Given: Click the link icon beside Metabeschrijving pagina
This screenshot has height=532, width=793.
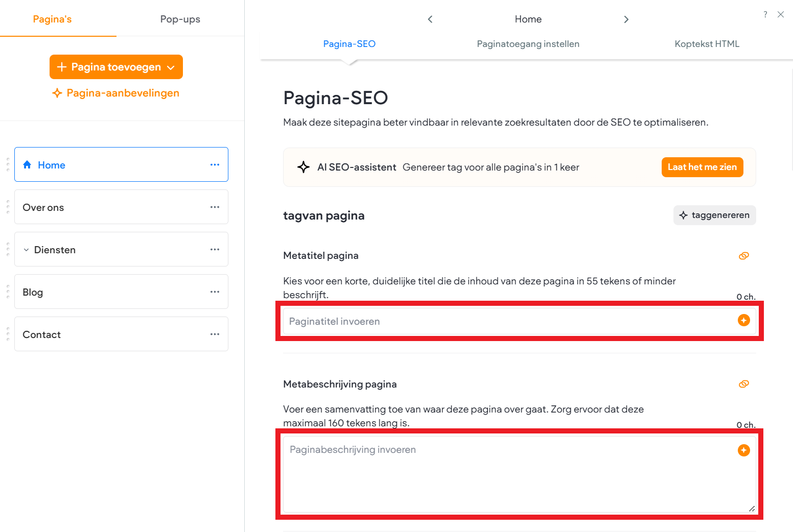Looking at the screenshot, I should (x=744, y=384).
